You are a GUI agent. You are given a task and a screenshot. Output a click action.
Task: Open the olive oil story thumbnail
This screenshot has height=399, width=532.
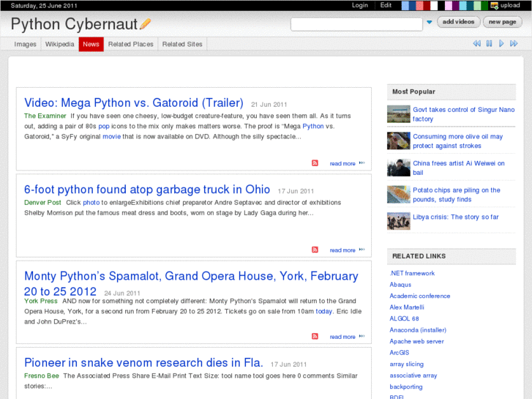pos(399,141)
